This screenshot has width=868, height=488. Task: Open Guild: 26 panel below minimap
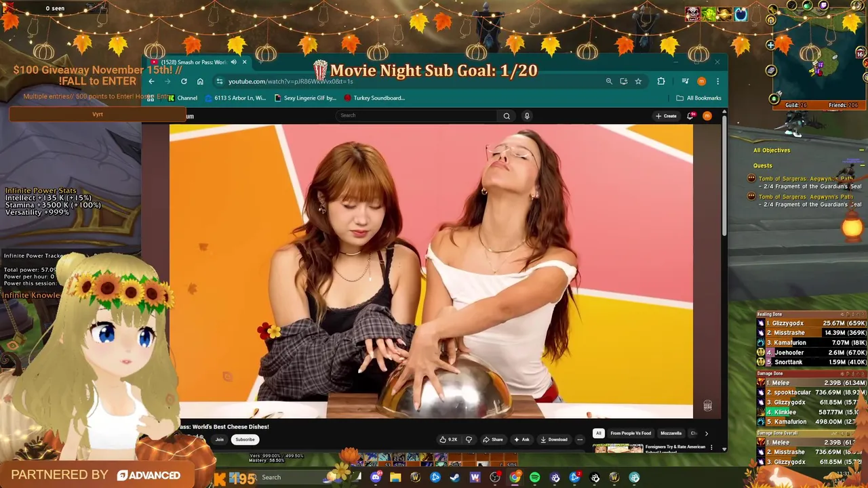coord(796,105)
